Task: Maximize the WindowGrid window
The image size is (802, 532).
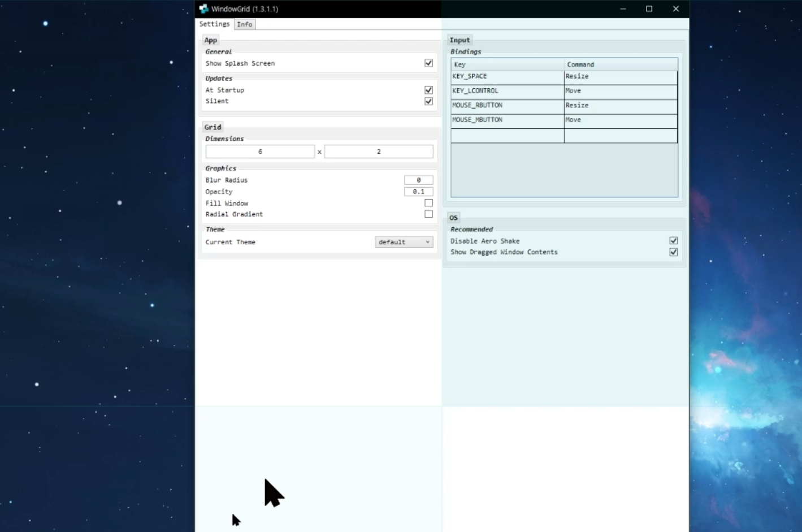Action: (649, 9)
